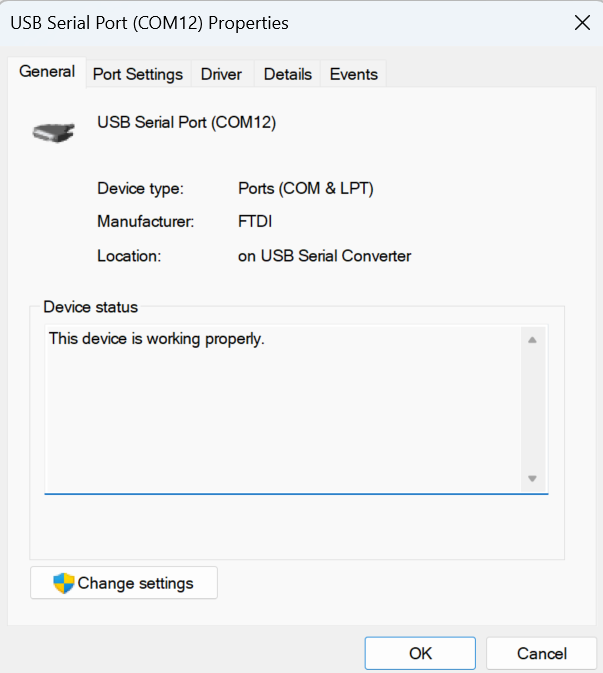Open the Details tab
This screenshot has height=673, width=603.
[288, 74]
